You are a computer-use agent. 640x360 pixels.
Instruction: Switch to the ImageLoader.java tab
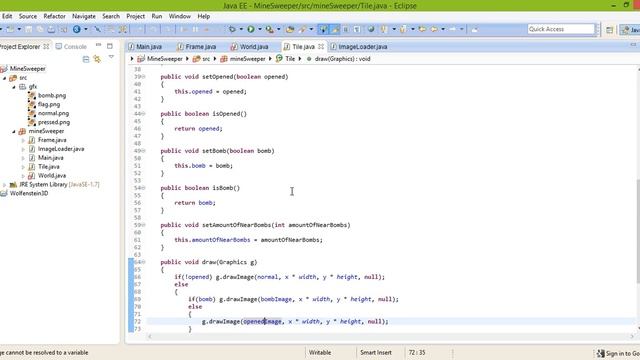coord(359,47)
